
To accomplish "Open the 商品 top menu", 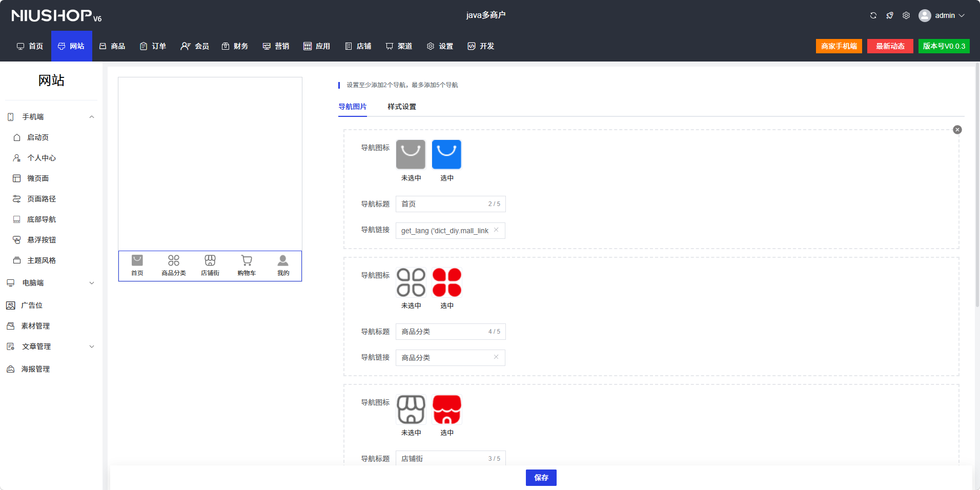I will (112, 46).
